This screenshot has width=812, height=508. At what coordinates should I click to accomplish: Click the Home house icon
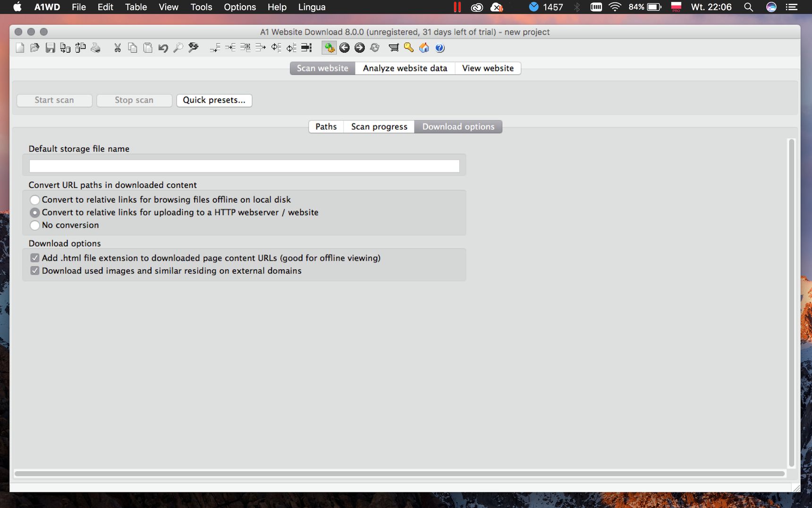point(424,48)
